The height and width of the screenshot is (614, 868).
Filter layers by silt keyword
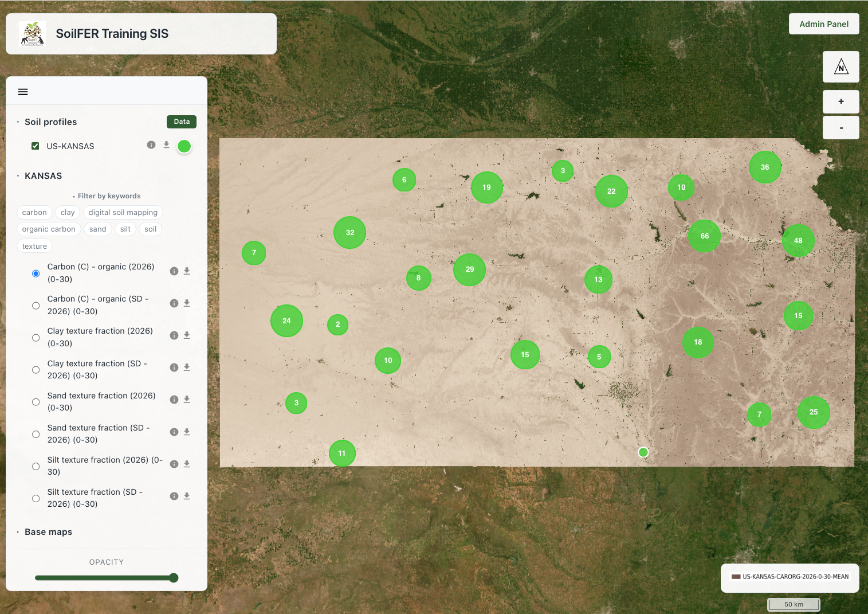tap(125, 229)
